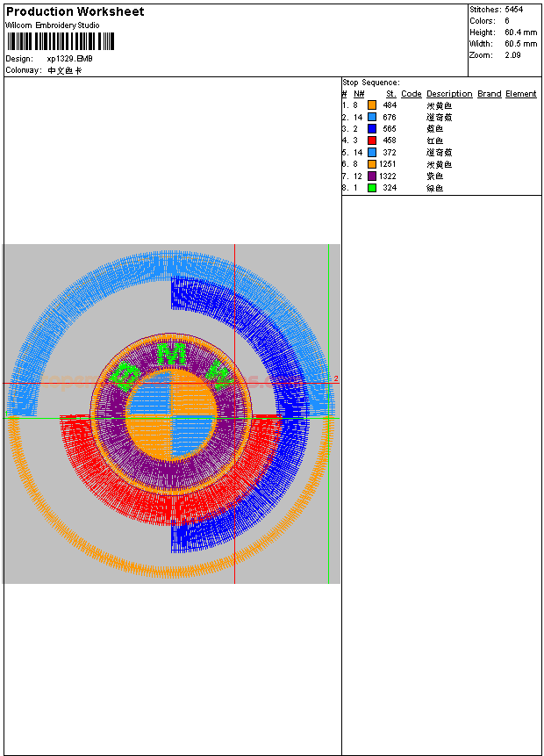Click the 'Code' column header
This screenshot has height=756, width=544.
[x=411, y=94]
